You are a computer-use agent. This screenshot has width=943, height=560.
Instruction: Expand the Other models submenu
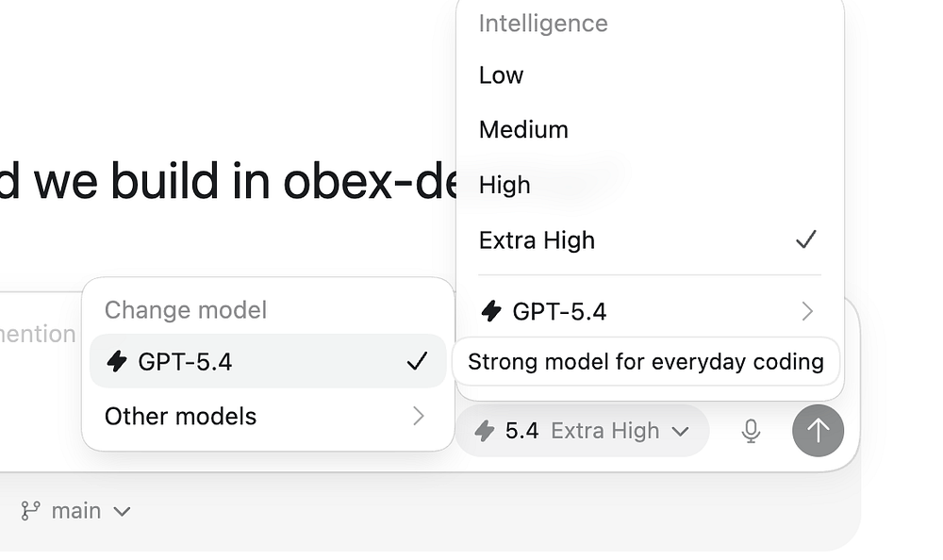click(x=268, y=416)
